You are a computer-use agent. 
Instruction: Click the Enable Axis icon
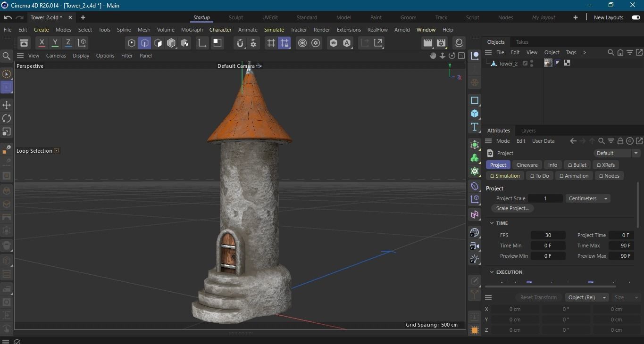click(x=202, y=43)
